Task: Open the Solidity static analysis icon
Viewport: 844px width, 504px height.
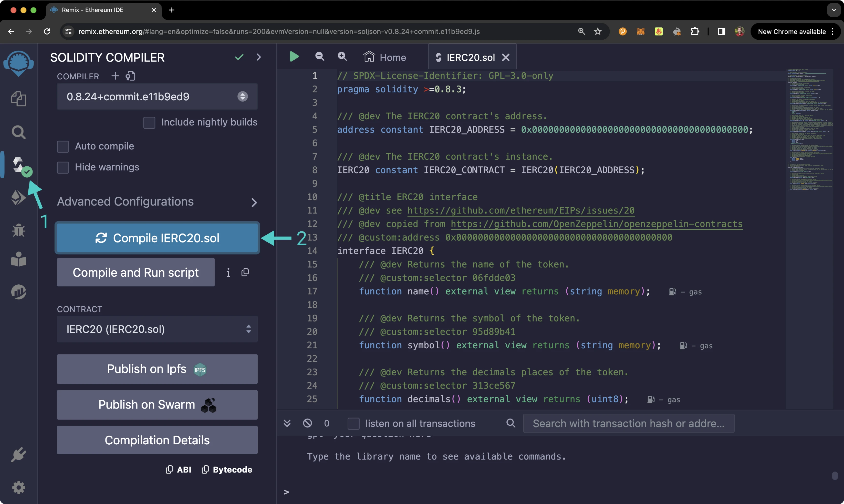Action: 19,292
